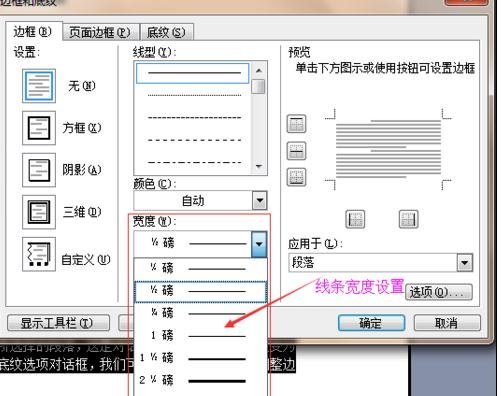
Task: Click the 宽度 (Width) dropdown arrow
Action: pos(259,244)
